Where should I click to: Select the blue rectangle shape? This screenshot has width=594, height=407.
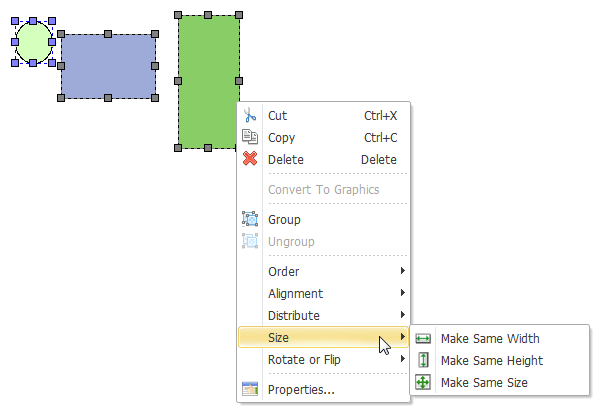pos(108,66)
